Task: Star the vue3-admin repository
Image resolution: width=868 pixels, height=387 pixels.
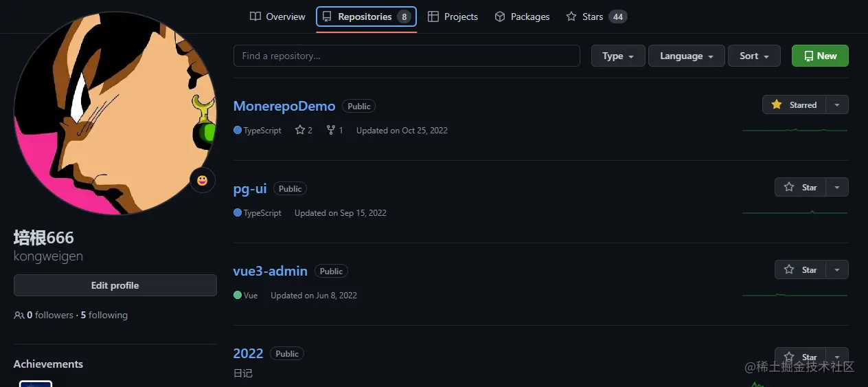Action: pyautogui.click(x=800, y=269)
